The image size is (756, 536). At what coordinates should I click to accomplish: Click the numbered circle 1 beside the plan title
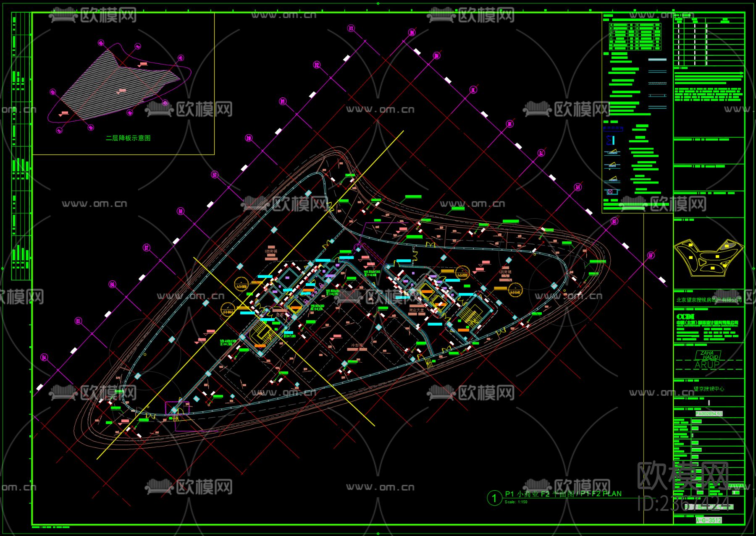pos(494,498)
